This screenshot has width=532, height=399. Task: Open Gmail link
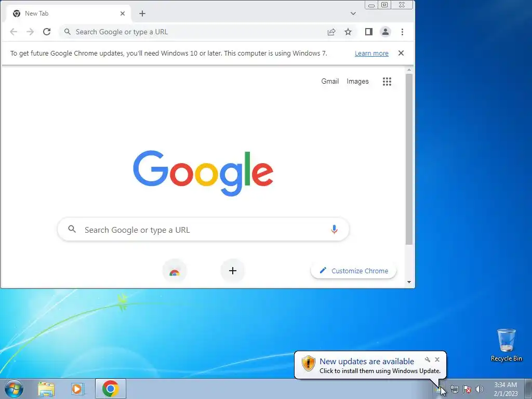coord(330,81)
